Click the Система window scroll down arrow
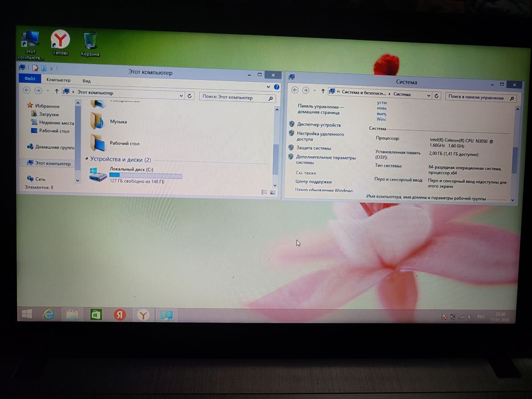The width and height of the screenshot is (532, 399). (513, 200)
